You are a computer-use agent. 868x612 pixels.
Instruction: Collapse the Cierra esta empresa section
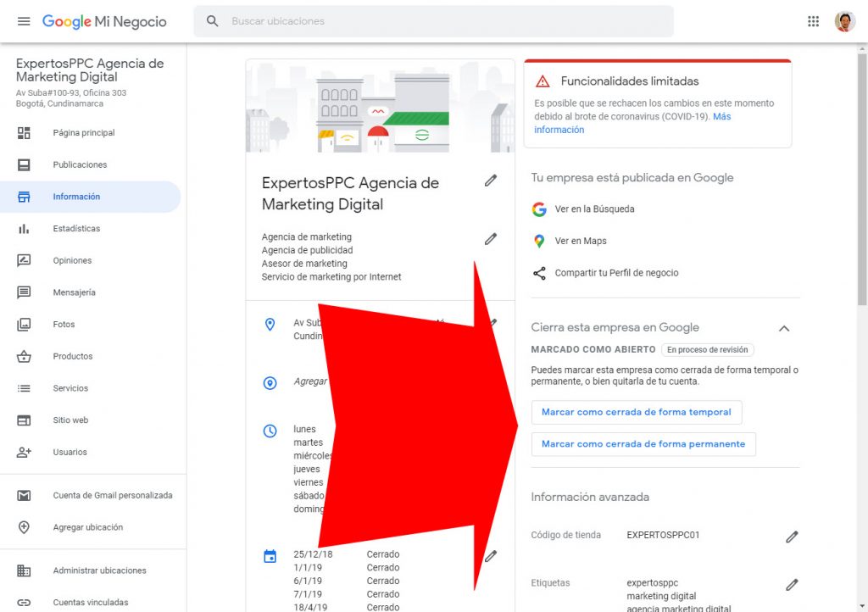tap(784, 328)
